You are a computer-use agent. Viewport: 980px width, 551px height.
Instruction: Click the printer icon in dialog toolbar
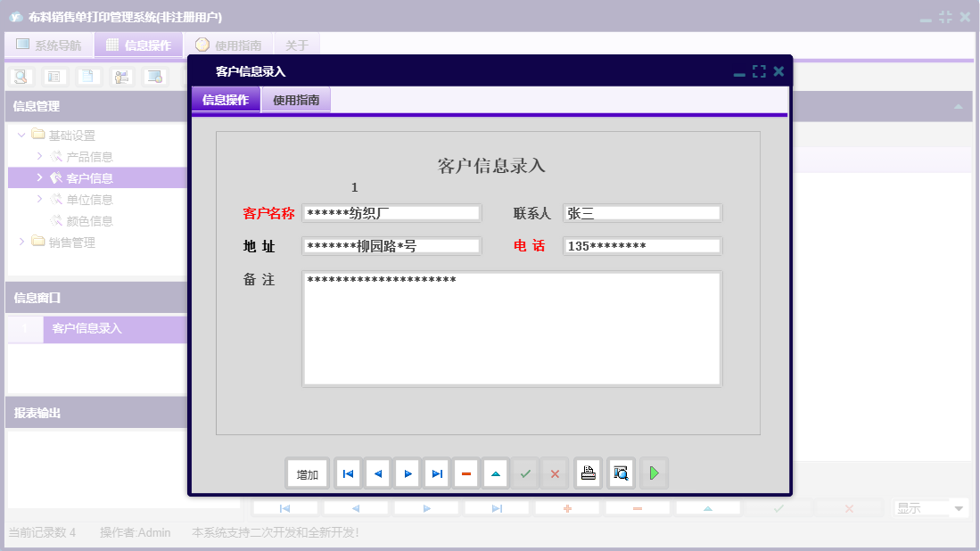588,473
